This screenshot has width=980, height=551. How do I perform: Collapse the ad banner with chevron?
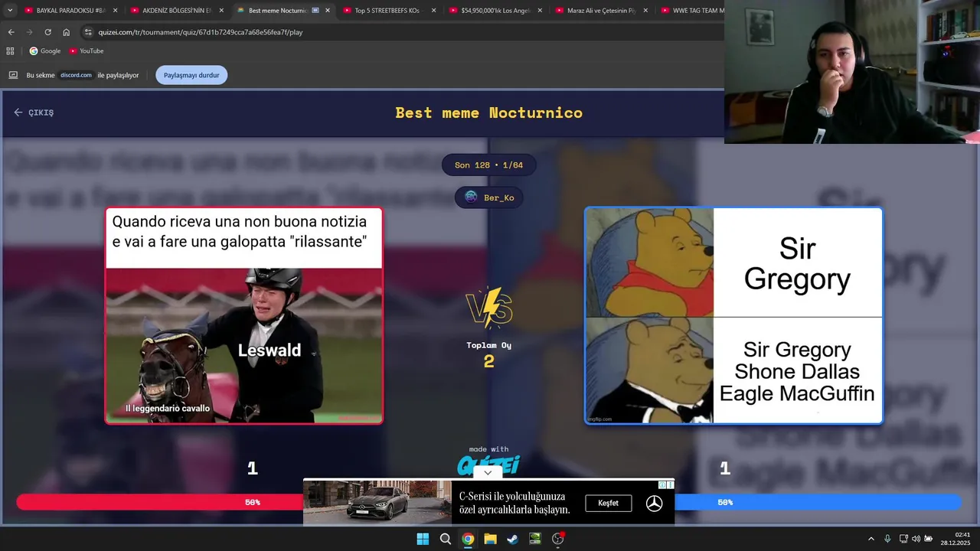(x=488, y=473)
